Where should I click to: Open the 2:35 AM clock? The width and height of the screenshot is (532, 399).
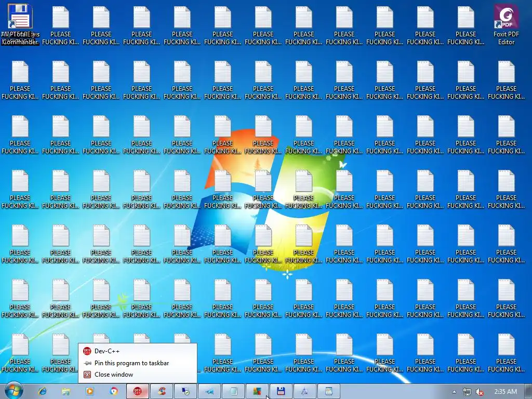point(506,392)
